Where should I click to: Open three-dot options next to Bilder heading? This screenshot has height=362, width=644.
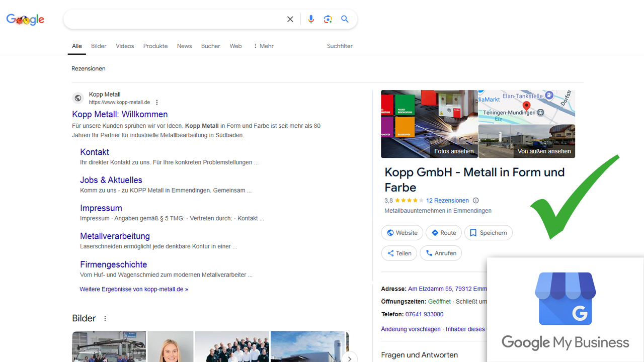(x=105, y=318)
